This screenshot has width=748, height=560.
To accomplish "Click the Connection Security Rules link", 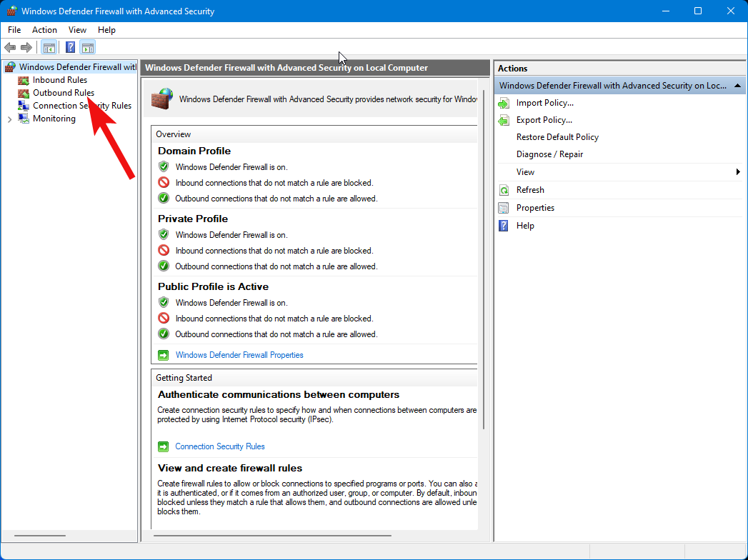I will (220, 446).
